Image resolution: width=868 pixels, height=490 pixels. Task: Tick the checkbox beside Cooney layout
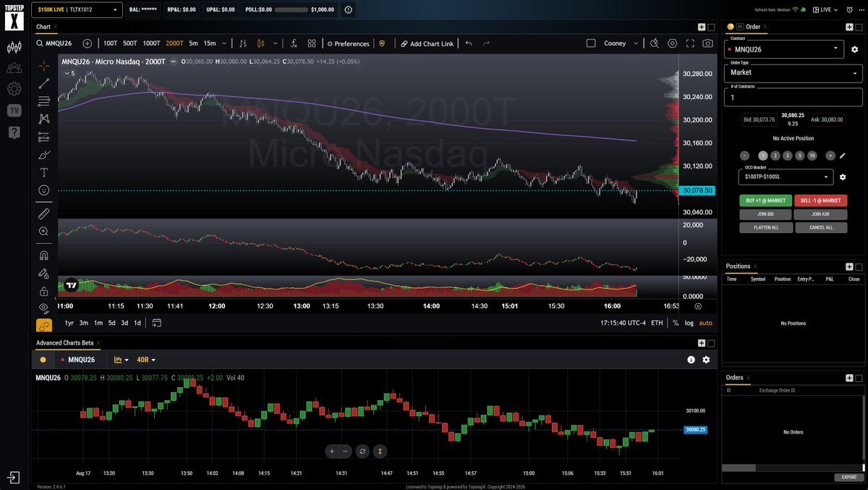coord(591,43)
